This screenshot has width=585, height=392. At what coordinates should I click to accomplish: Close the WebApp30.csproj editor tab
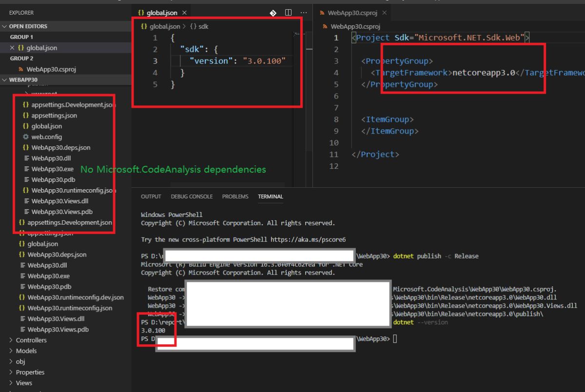click(384, 13)
